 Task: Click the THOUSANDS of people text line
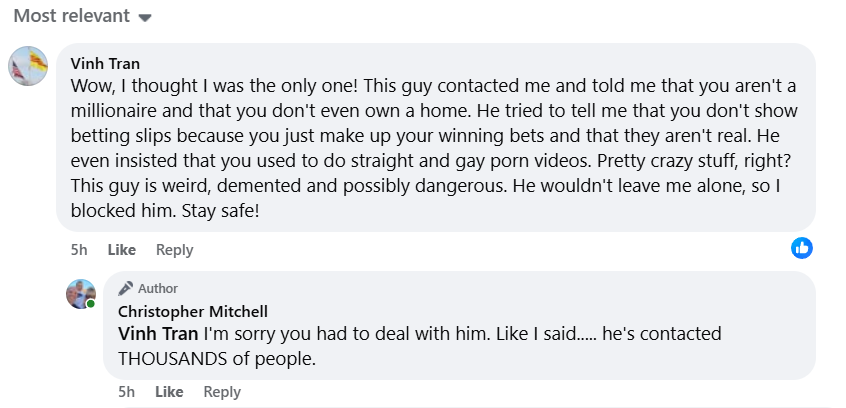click(217, 358)
